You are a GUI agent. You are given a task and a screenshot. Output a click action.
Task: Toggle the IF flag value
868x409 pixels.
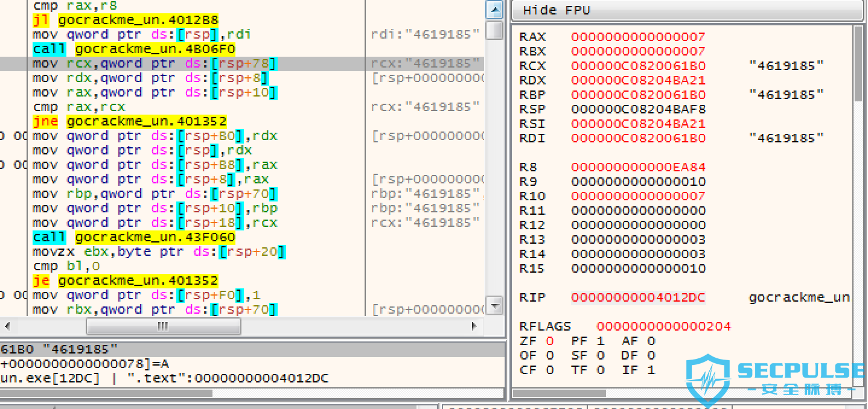(651, 370)
